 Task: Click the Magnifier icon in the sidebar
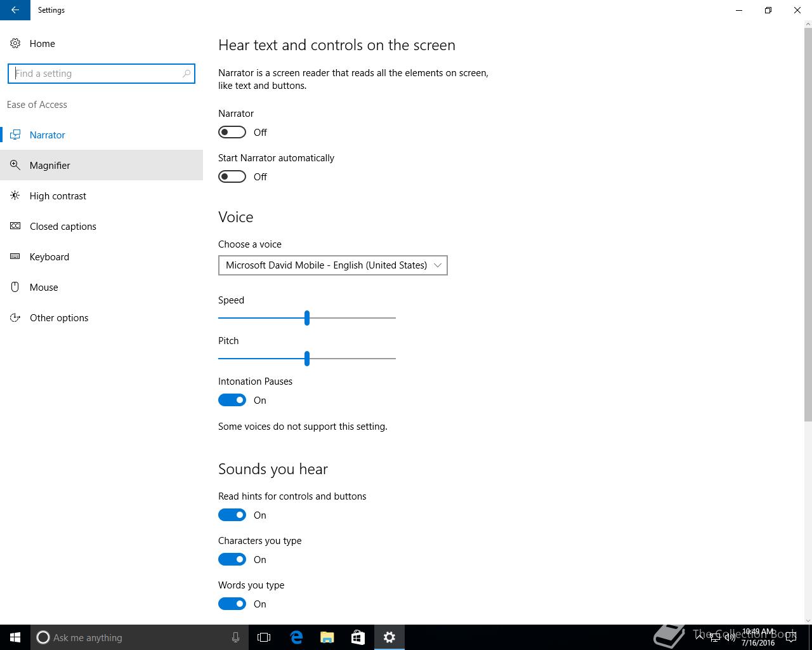tap(15, 165)
